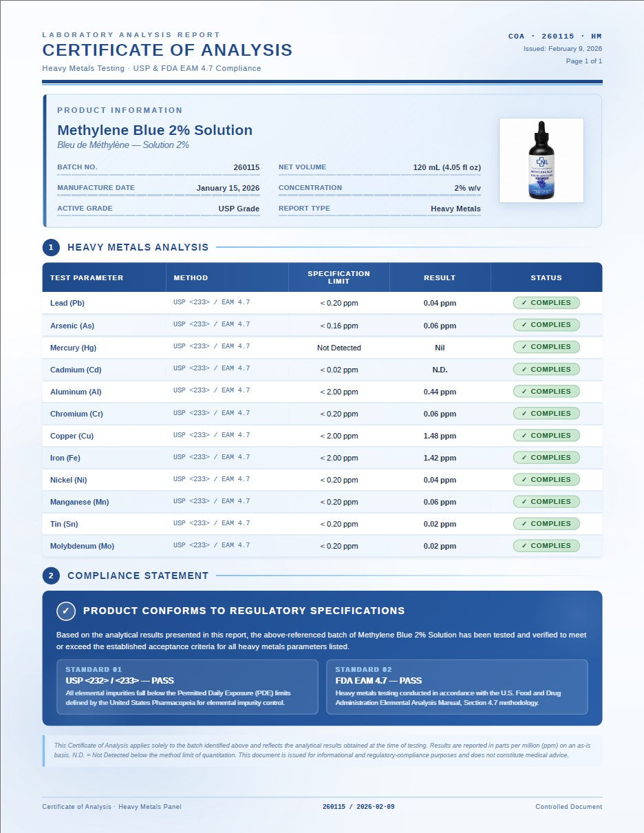644x833 pixels.
Task: Click the COMPLIES badge for Chromium (Cr)
Action: [546, 414]
